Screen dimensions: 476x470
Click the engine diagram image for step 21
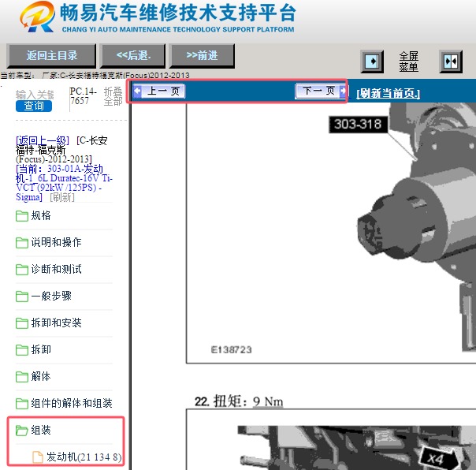tap(331, 233)
